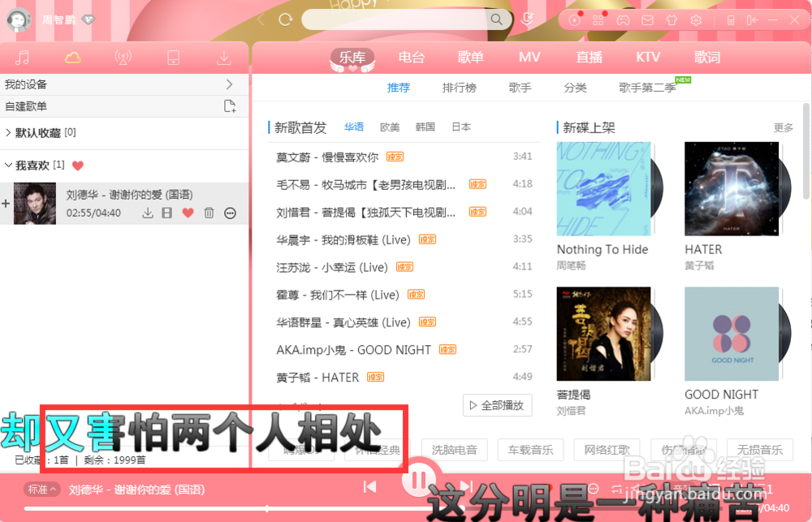Open the GOOD NIGHT album cover
The width and height of the screenshot is (812, 522).
[x=732, y=334]
